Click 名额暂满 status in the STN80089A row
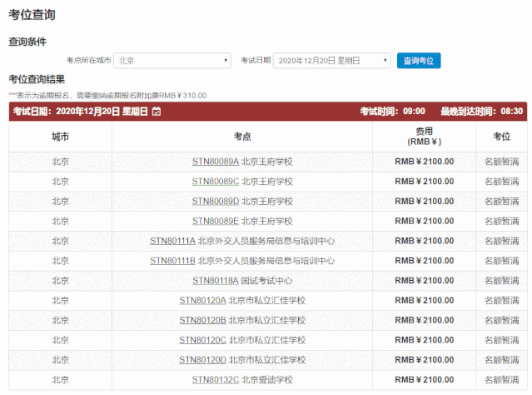532x395 pixels. (x=501, y=161)
